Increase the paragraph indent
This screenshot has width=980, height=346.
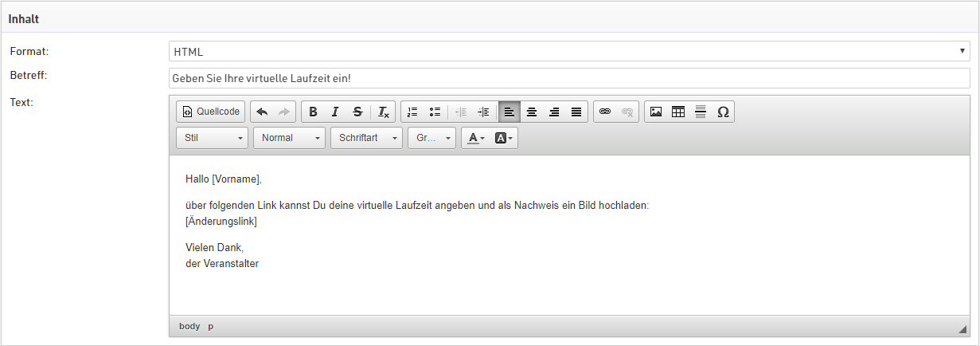483,112
